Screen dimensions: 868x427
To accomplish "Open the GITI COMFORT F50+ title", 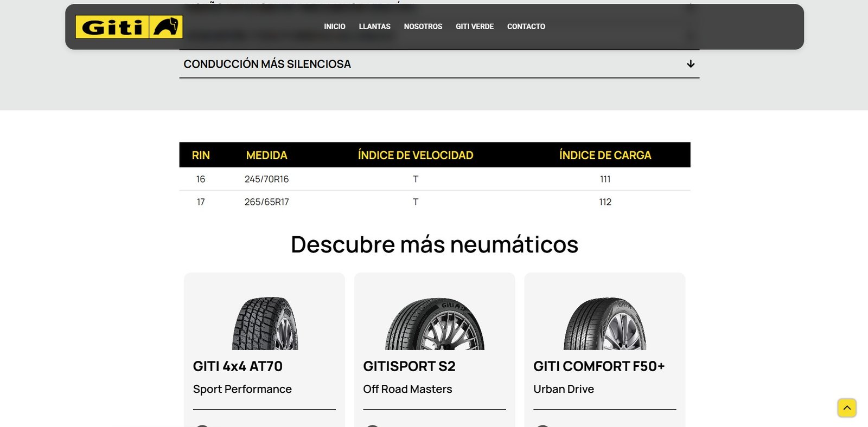I will tap(599, 366).
